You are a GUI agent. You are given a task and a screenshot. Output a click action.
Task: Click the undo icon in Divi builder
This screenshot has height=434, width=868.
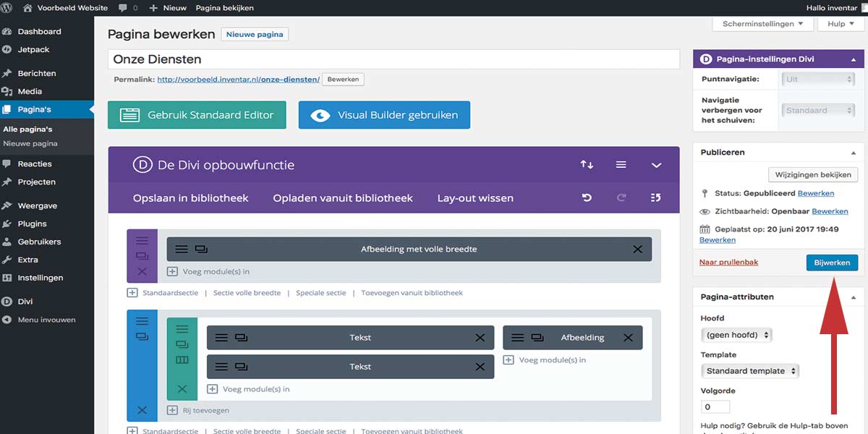(587, 197)
